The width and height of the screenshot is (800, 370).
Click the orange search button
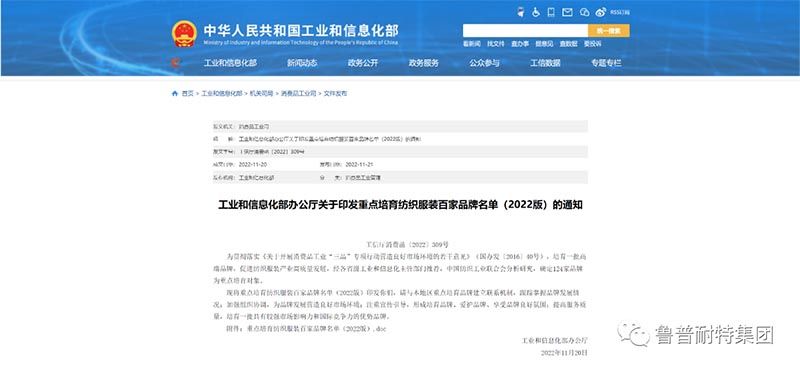pyautogui.click(x=609, y=31)
